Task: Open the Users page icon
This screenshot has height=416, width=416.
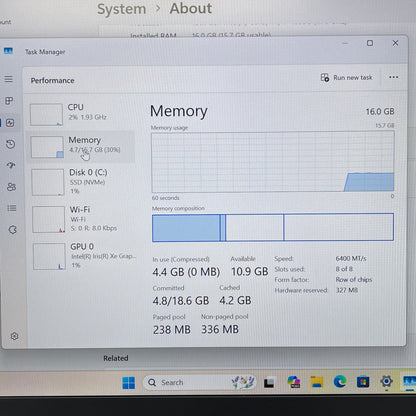Action: point(11,187)
